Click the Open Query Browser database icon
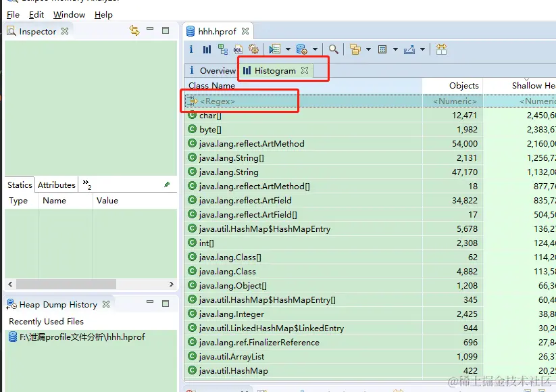556x392 pixels. (302, 49)
